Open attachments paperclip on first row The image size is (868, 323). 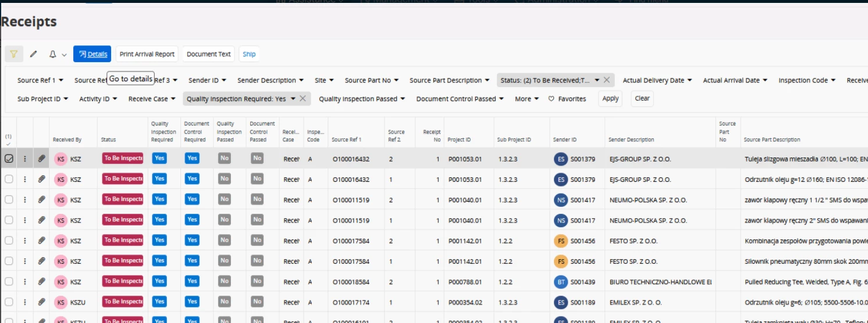coord(41,159)
